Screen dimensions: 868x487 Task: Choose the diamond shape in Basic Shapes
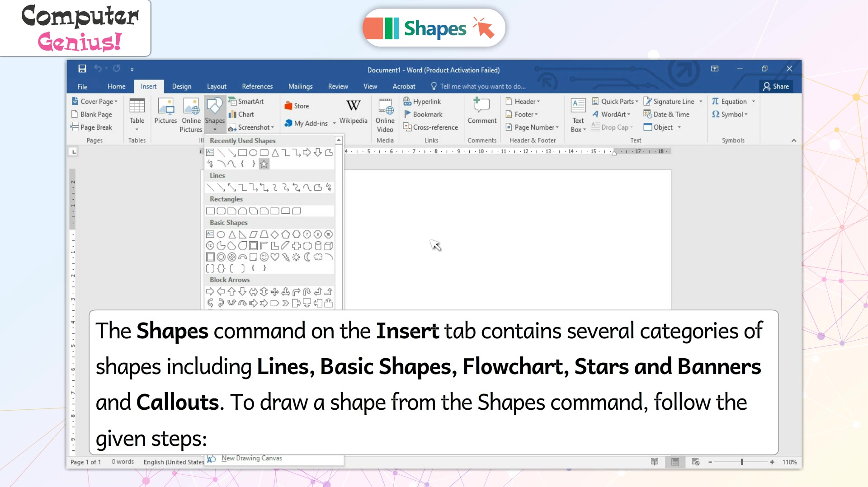[275, 234]
